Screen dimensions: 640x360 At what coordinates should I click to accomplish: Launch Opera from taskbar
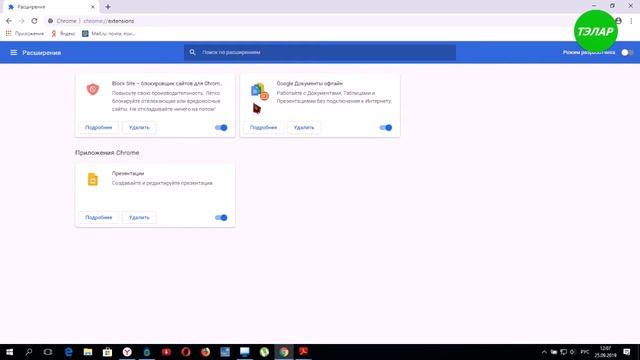point(186,352)
